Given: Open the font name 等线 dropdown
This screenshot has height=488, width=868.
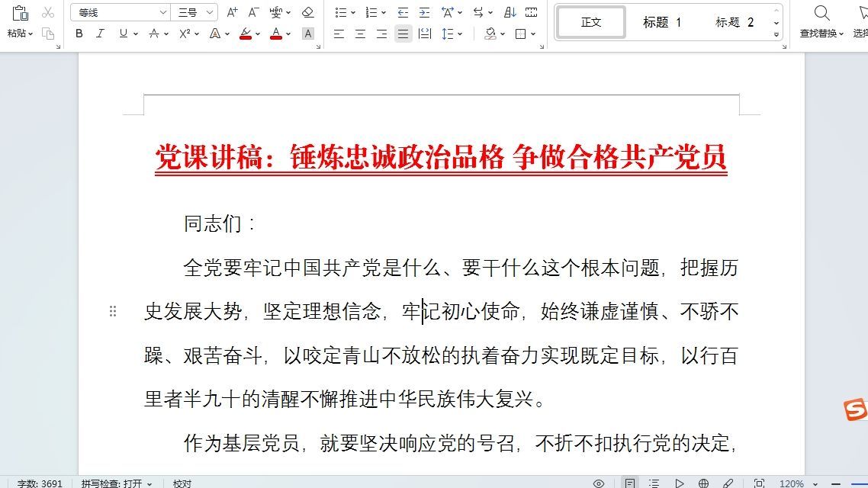Looking at the screenshot, I should pyautogui.click(x=162, y=12).
